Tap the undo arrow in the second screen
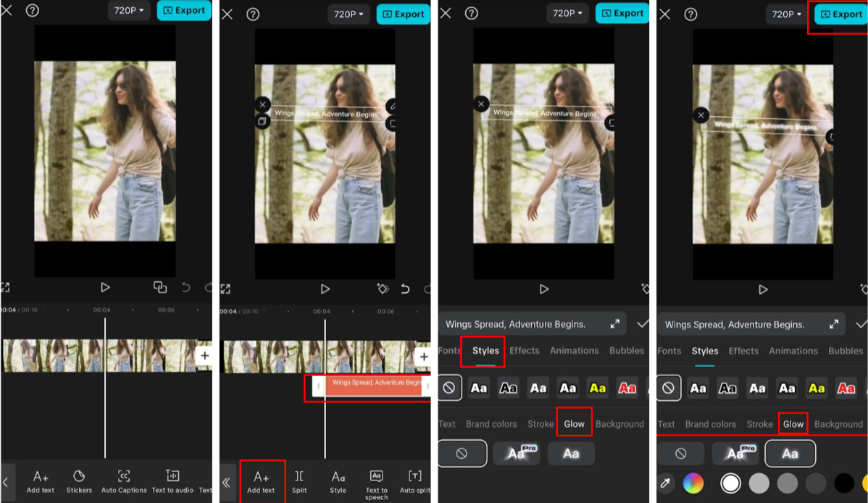The height and width of the screenshot is (503, 868). (x=405, y=288)
